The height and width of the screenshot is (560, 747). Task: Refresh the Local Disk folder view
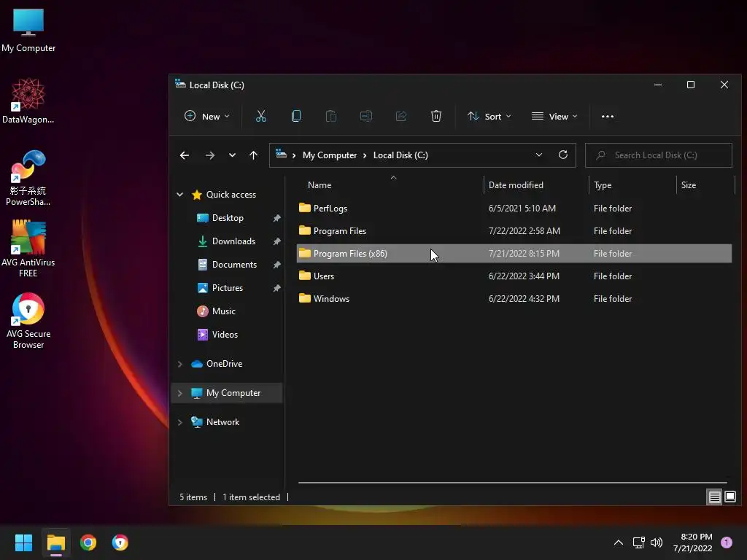562,155
